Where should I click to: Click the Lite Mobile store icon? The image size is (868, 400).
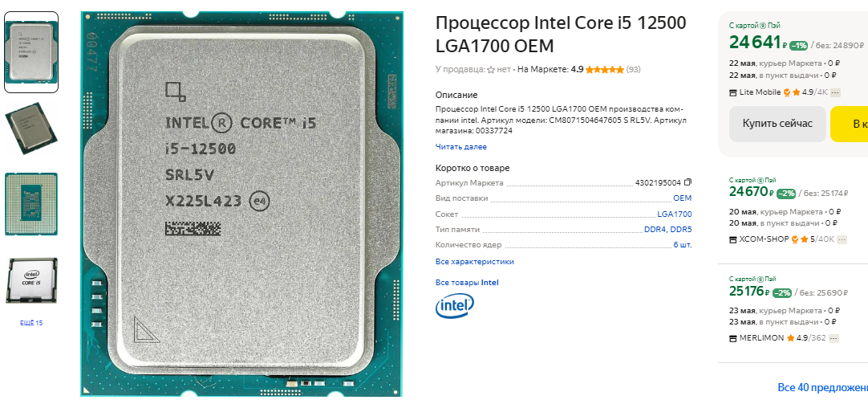pos(733,92)
